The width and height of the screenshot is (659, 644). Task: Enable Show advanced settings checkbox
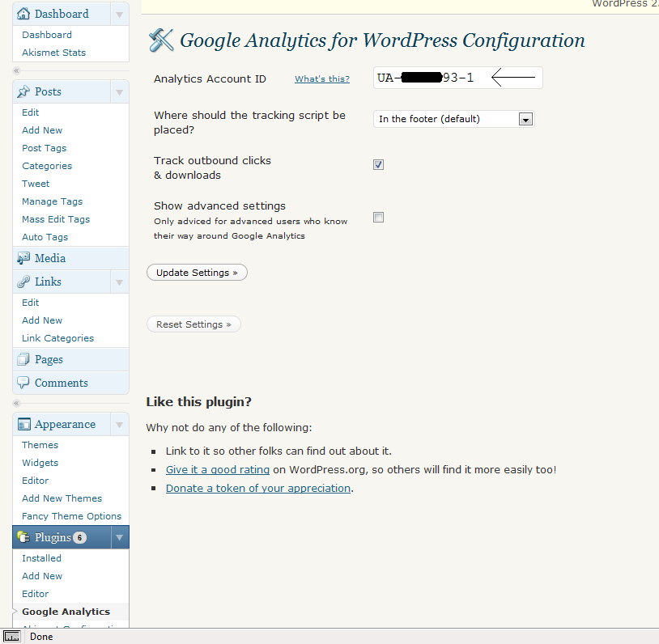pyautogui.click(x=378, y=217)
